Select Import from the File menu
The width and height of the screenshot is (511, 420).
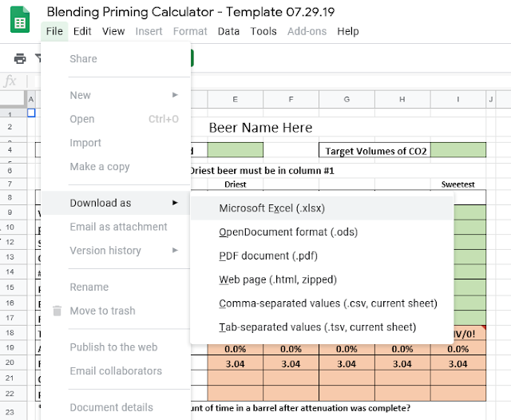coord(116,143)
